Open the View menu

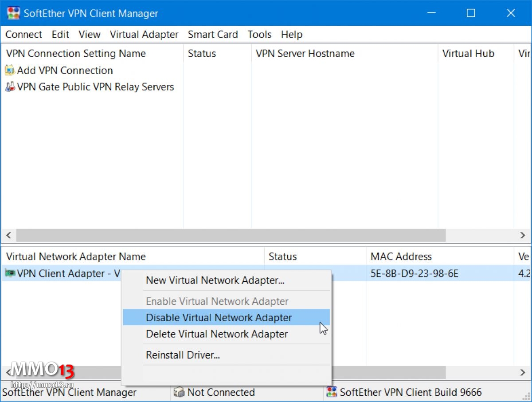[x=90, y=35]
